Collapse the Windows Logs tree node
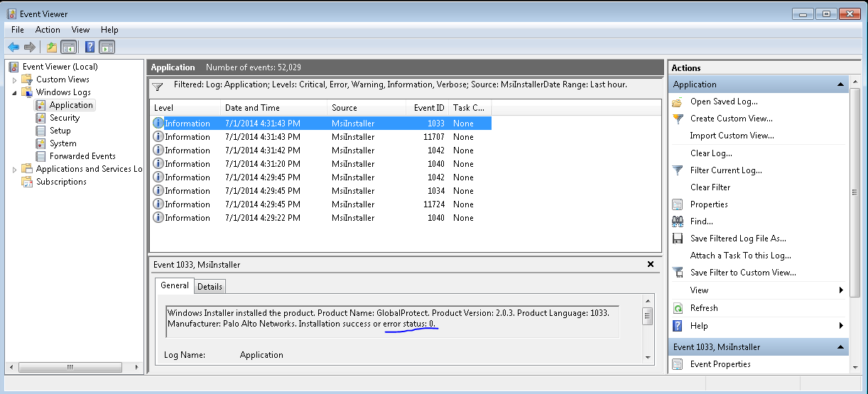 pos(14,92)
